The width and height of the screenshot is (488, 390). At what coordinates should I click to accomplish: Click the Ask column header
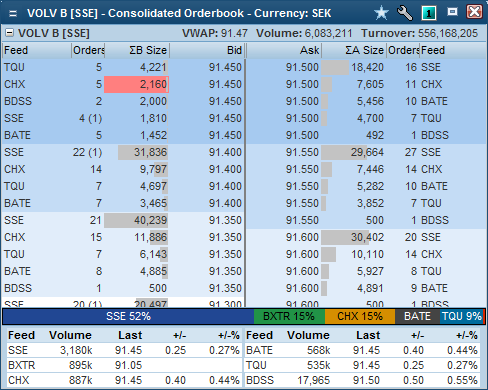tap(284, 50)
